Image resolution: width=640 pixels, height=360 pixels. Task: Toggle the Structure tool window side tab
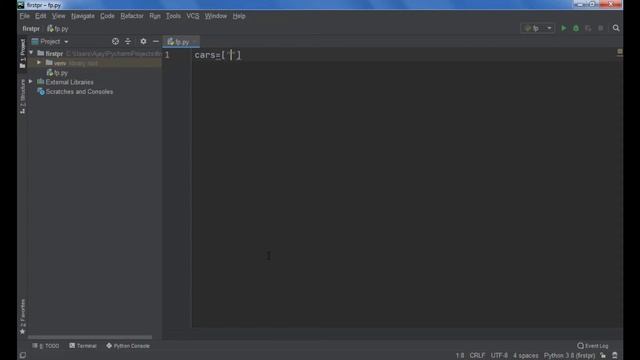pyautogui.click(x=22, y=96)
